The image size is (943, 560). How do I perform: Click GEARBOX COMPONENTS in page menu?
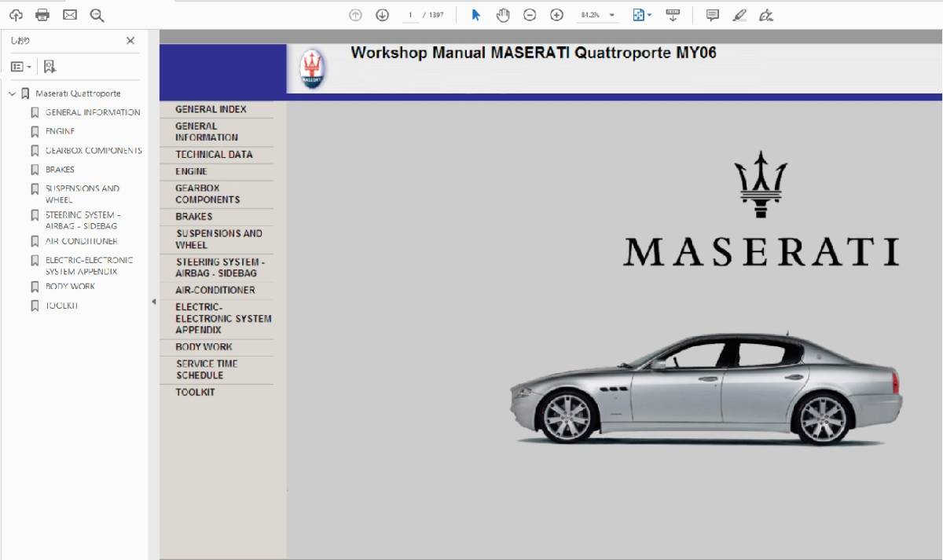pos(207,194)
